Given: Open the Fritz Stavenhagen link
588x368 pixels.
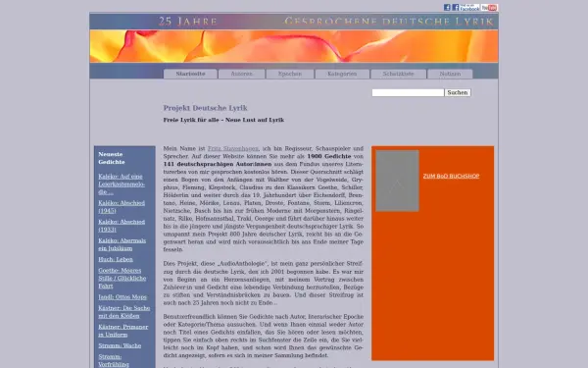Looking at the screenshot, I should click(x=233, y=149).
